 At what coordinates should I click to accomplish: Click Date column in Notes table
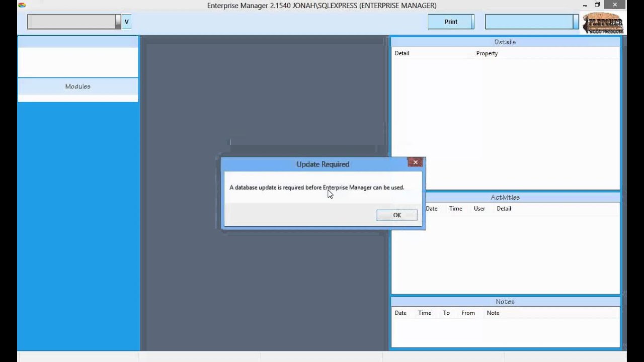pos(400,313)
